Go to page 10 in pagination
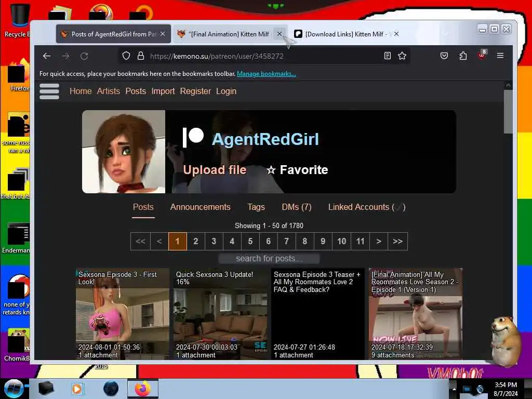This screenshot has height=399, width=532. click(x=341, y=241)
